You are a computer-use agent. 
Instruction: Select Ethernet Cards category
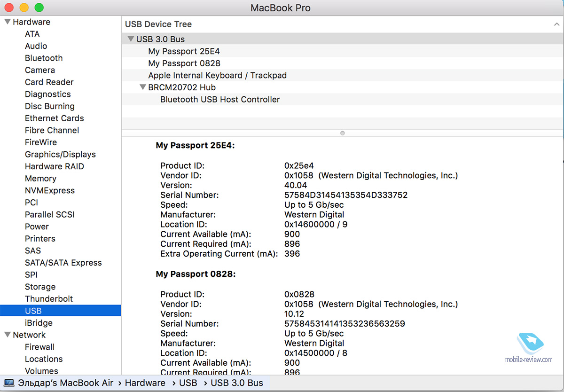tap(55, 118)
